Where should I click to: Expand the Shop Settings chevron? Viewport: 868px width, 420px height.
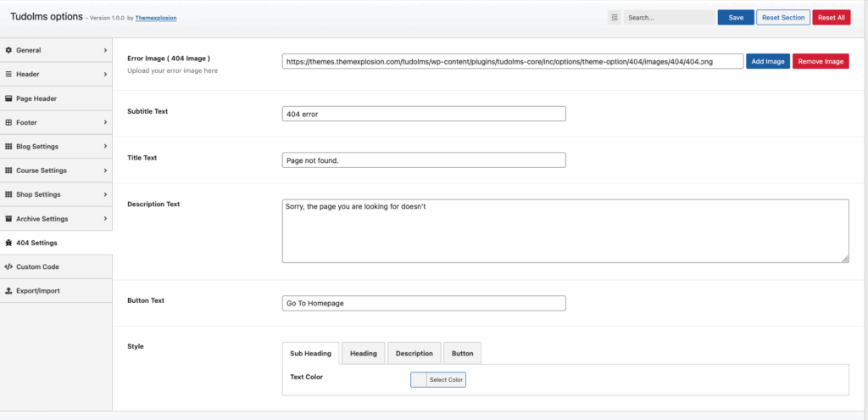[105, 194]
